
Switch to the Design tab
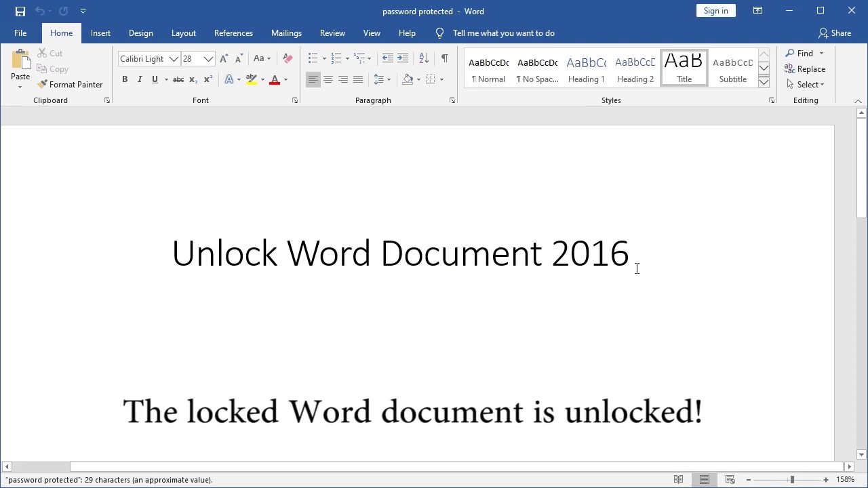pos(141,33)
